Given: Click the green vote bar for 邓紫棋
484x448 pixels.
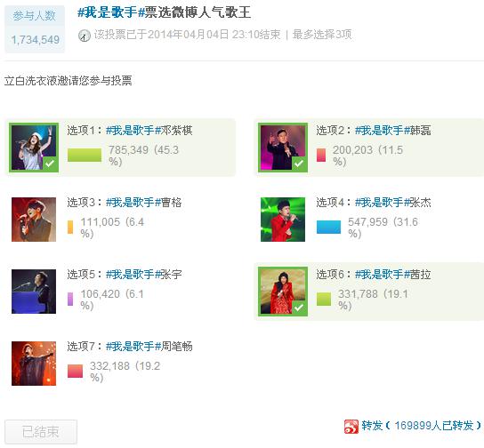Looking at the screenshot, I should [85, 155].
